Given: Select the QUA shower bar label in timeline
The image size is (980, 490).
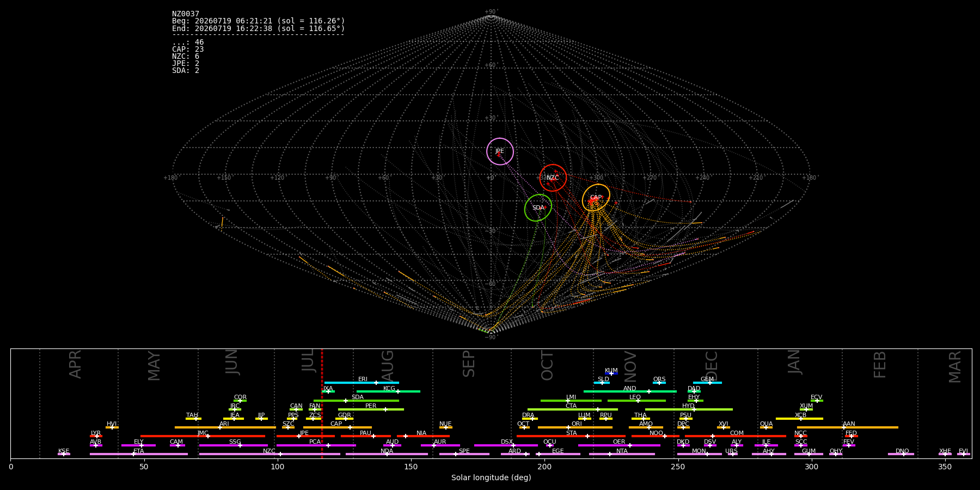Looking at the screenshot, I should point(766,424).
